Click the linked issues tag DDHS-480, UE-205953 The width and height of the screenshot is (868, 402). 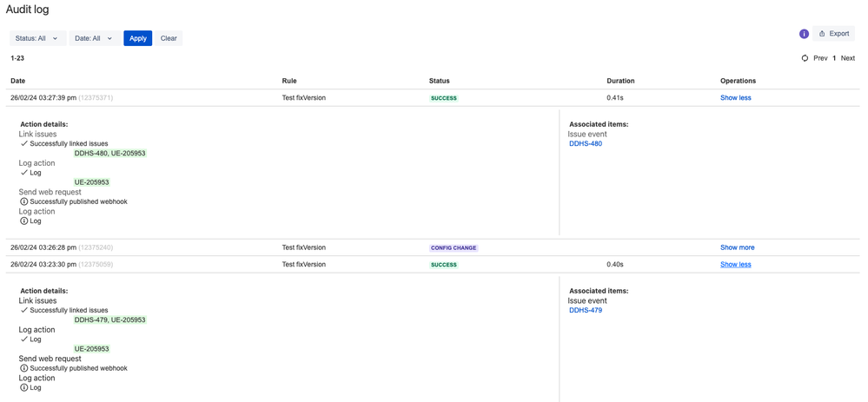[x=110, y=153]
